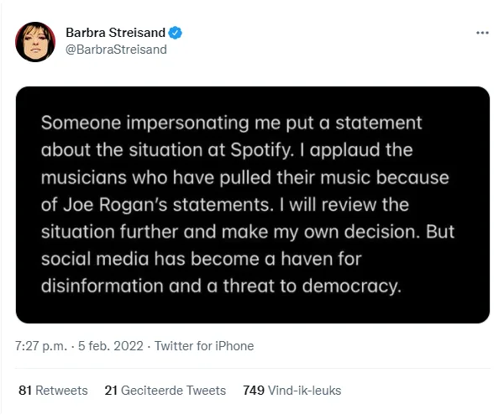
Task: Click the 81 retweet count number
Action: [x=24, y=390]
